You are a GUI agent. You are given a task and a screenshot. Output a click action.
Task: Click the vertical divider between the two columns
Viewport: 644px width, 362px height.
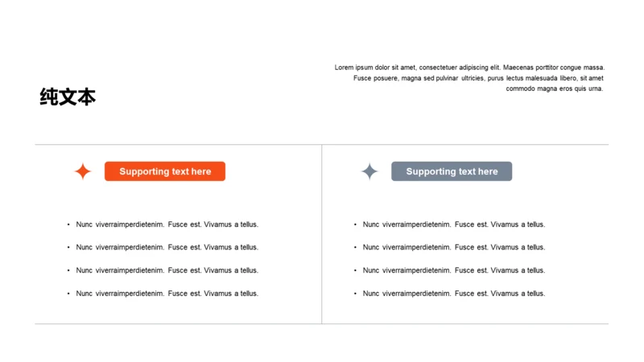pyautogui.click(x=321, y=234)
